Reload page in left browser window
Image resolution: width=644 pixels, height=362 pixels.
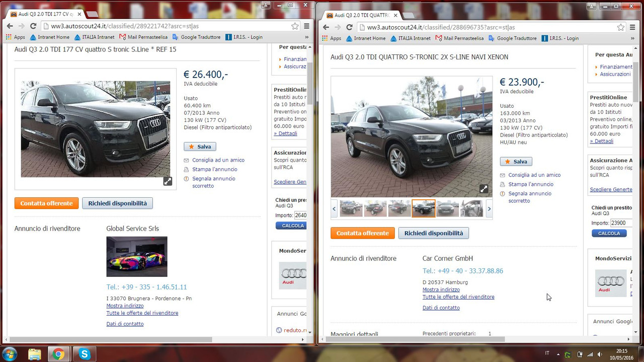33,26
